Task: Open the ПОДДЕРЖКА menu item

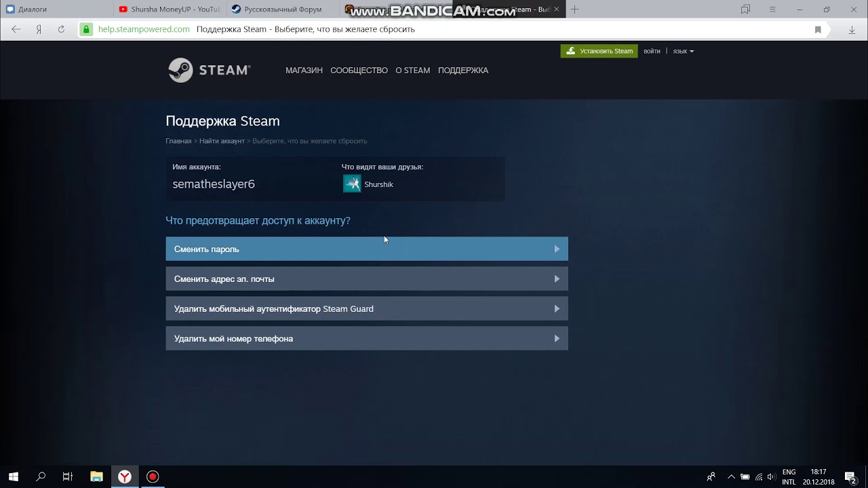Action: 463,70
